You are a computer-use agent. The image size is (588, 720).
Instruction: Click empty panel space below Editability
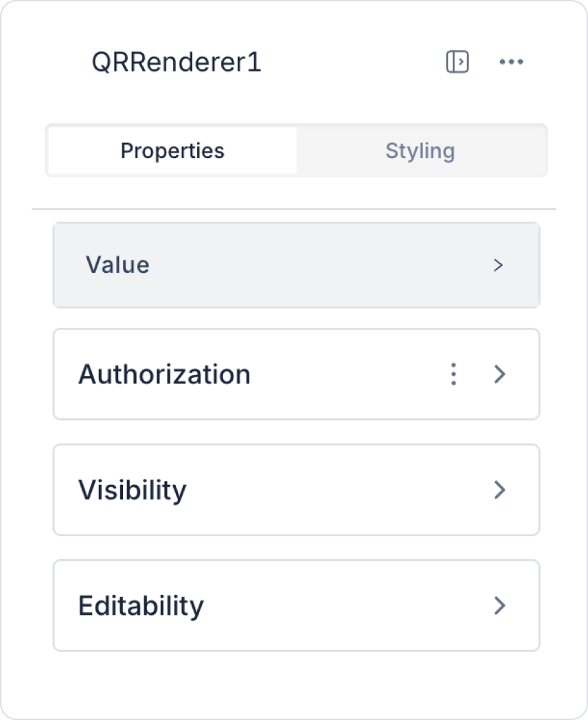[295, 680]
